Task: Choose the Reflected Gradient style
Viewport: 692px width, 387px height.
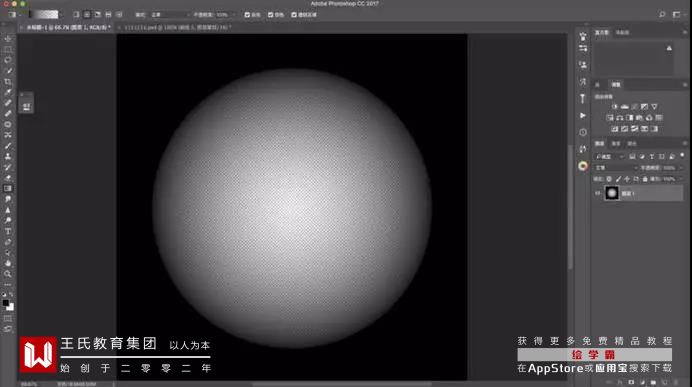Action: click(108, 15)
